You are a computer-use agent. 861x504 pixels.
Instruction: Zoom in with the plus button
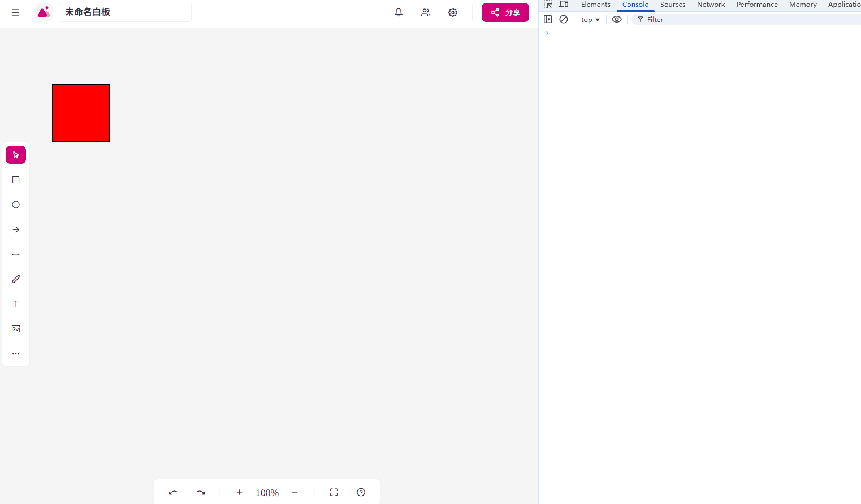[x=239, y=492]
